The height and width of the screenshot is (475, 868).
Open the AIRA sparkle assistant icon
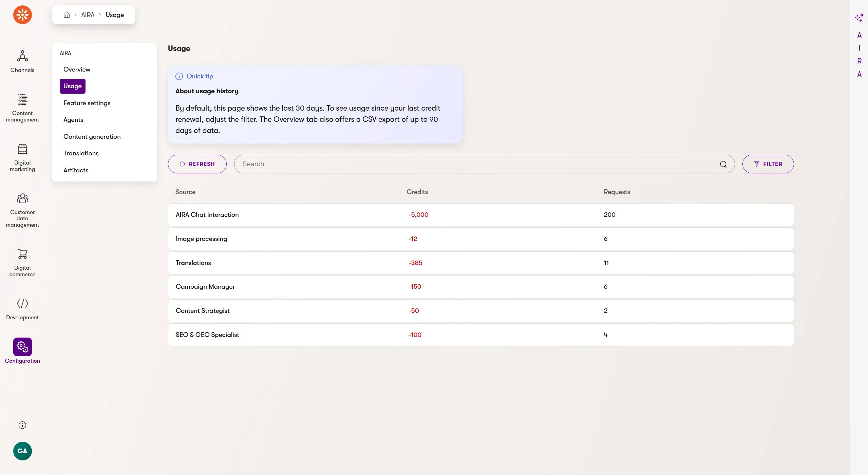pyautogui.click(x=859, y=18)
